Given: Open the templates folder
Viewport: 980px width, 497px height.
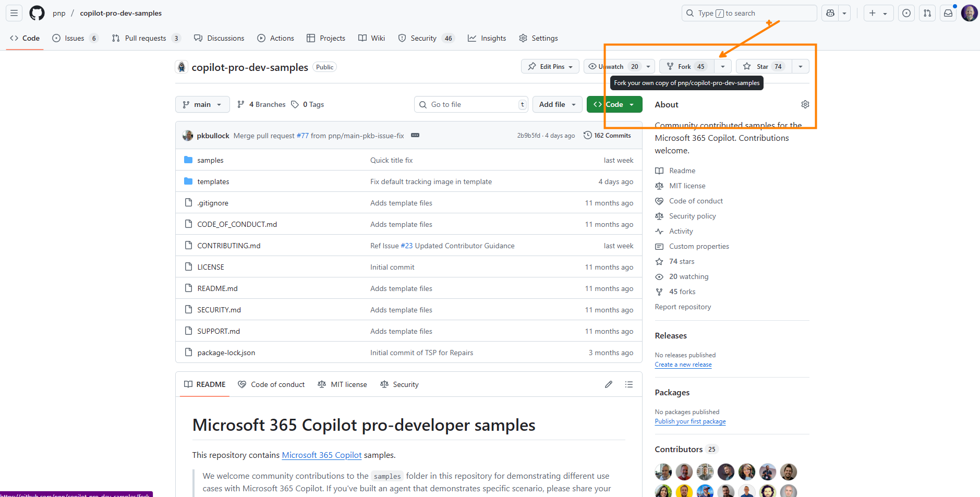Looking at the screenshot, I should click(213, 181).
